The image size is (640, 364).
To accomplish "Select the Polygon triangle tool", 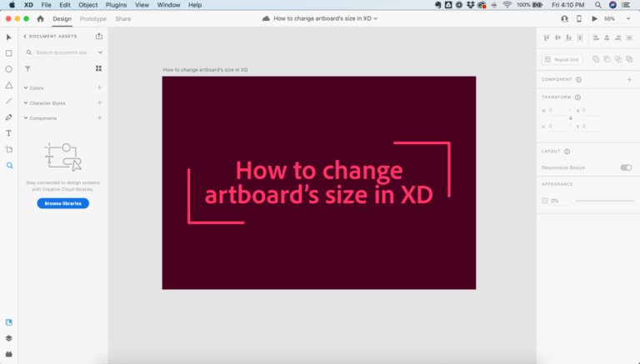I will tap(8, 85).
